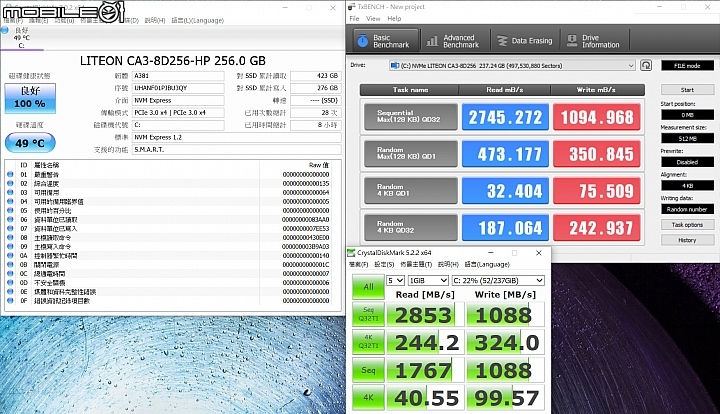This screenshot has width=720, height=414.
Task: Click the 49 °C temperature indicator
Action: coord(30,143)
